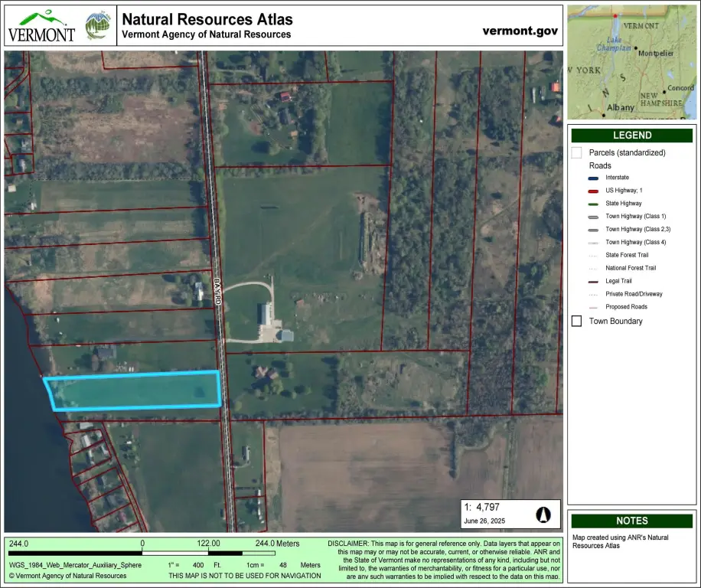The height and width of the screenshot is (588, 701).
Task: Click the overview inset map of Vermont
Action: point(631,62)
